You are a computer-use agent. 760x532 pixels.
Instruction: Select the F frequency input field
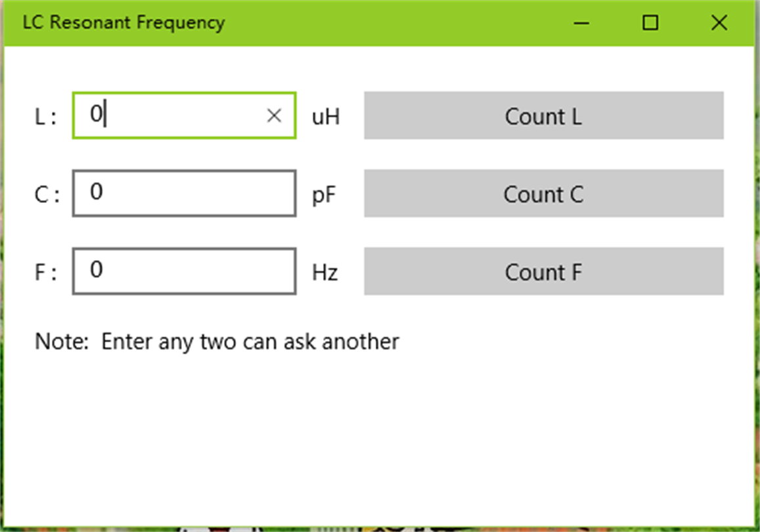pos(184,271)
